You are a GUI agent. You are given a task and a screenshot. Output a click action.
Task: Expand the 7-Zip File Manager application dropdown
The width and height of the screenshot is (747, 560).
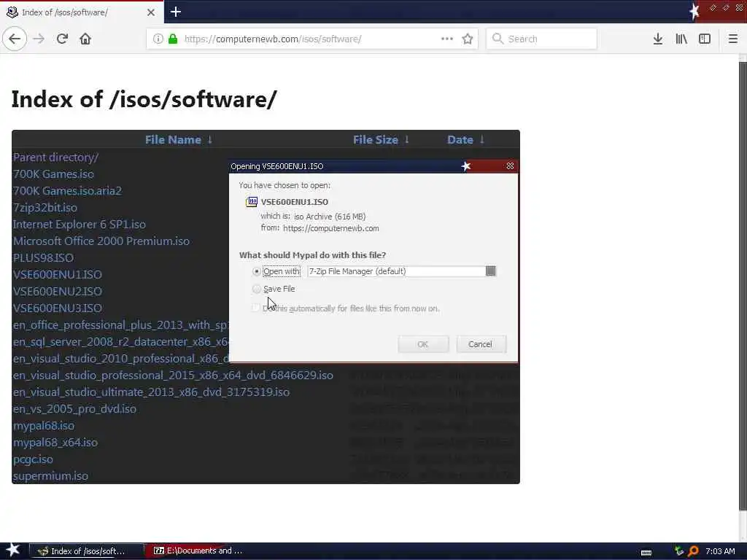(x=490, y=271)
